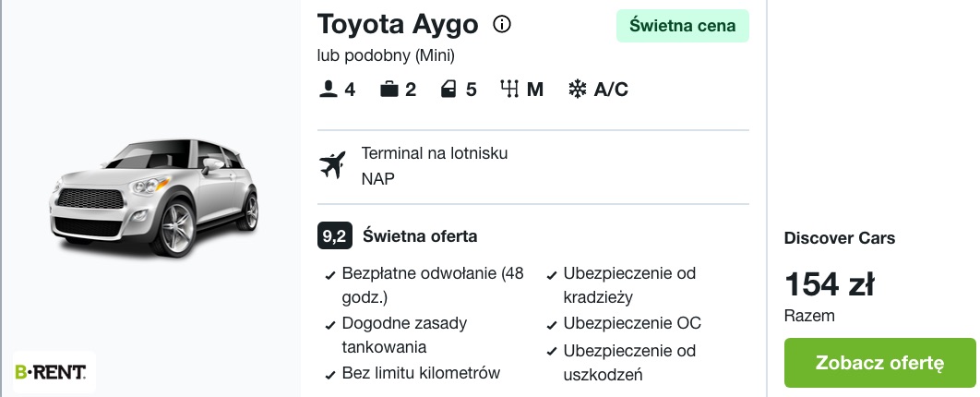
Task: Click the checkmark beside Bez limitu kilometrów
Action: coord(330,376)
